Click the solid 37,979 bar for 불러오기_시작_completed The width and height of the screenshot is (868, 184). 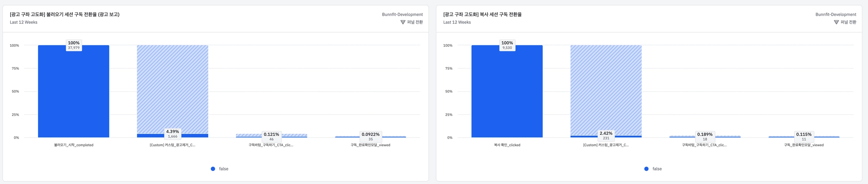click(x=73, y=93)
